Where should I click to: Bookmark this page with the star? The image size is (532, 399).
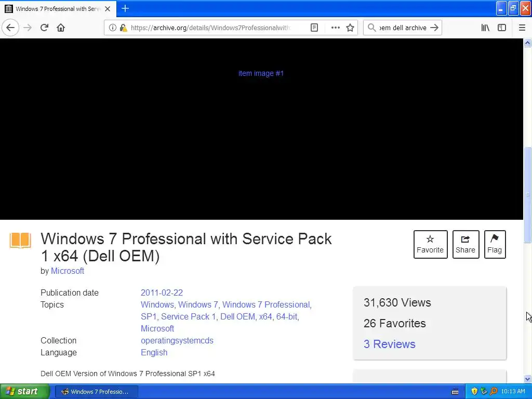(x=350, y=28)
